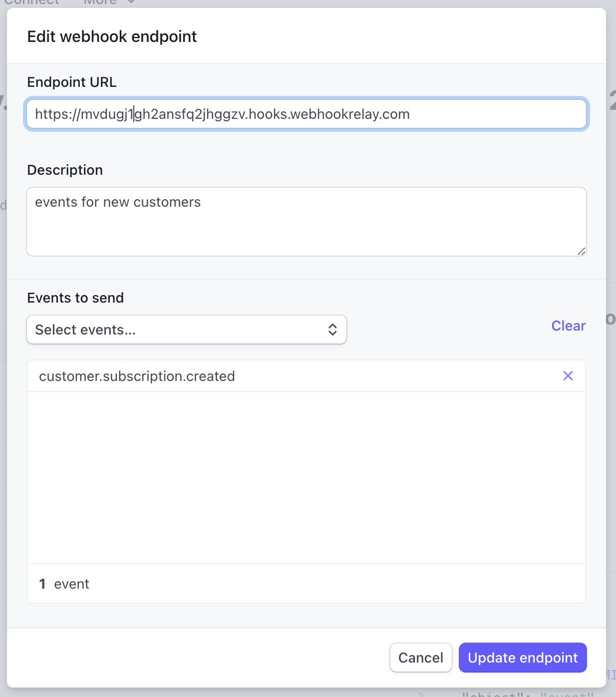Click the resize grip on the Description box
The height and width of the screenshot is (697, 616).
click(582, 252)
